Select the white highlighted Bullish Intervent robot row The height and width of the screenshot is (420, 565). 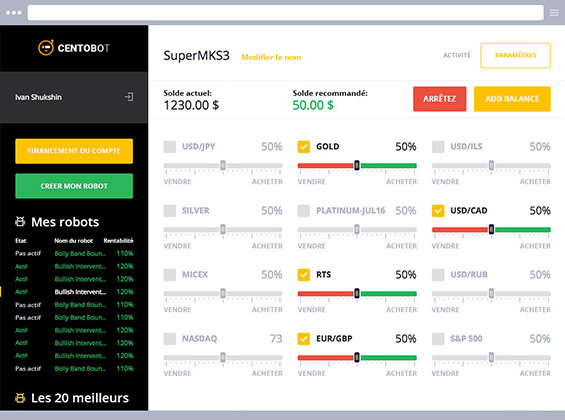tap(74, 292)
